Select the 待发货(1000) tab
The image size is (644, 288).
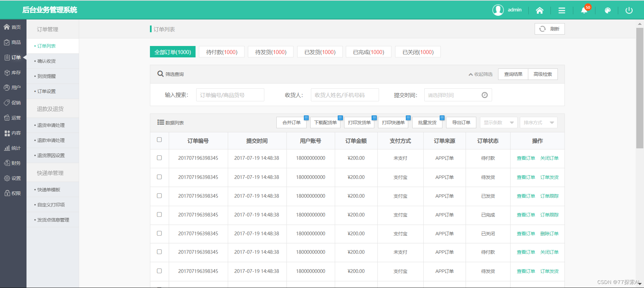[271, 52]
